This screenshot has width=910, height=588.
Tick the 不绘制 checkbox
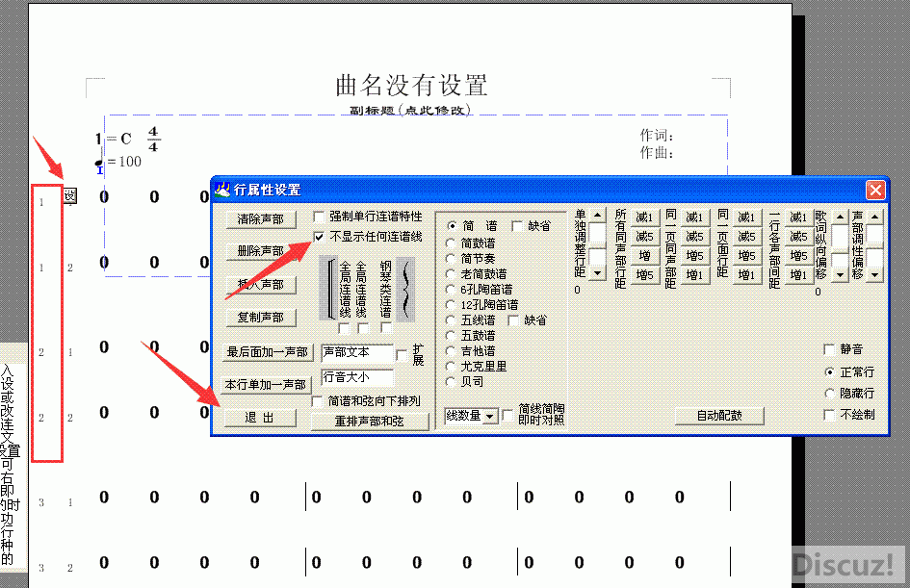[x=829, y=415]
